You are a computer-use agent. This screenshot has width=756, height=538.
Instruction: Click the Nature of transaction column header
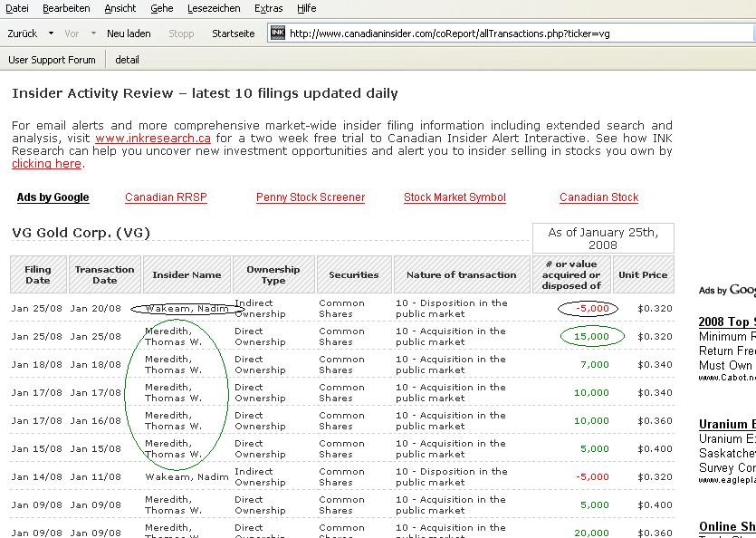point(462,274)
